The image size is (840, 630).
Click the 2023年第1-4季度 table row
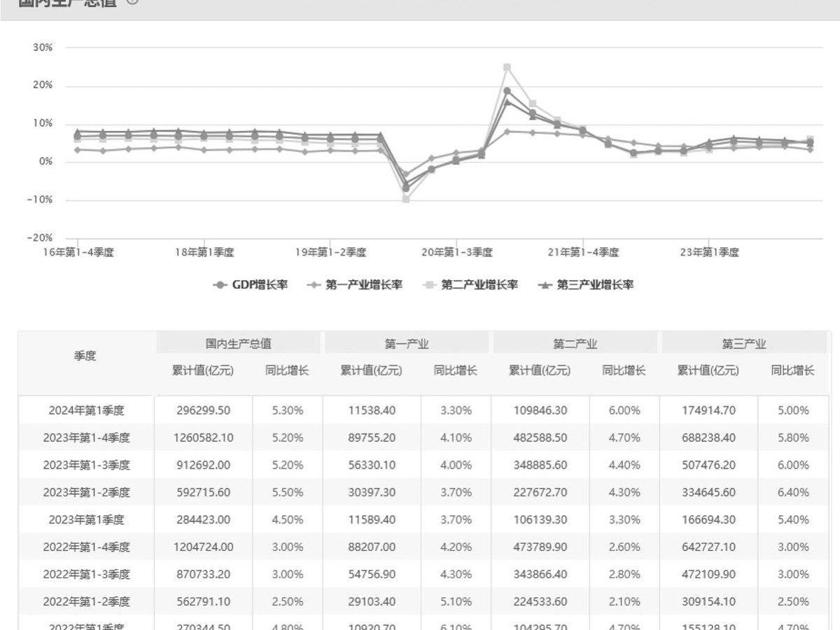tap(422, 437)
